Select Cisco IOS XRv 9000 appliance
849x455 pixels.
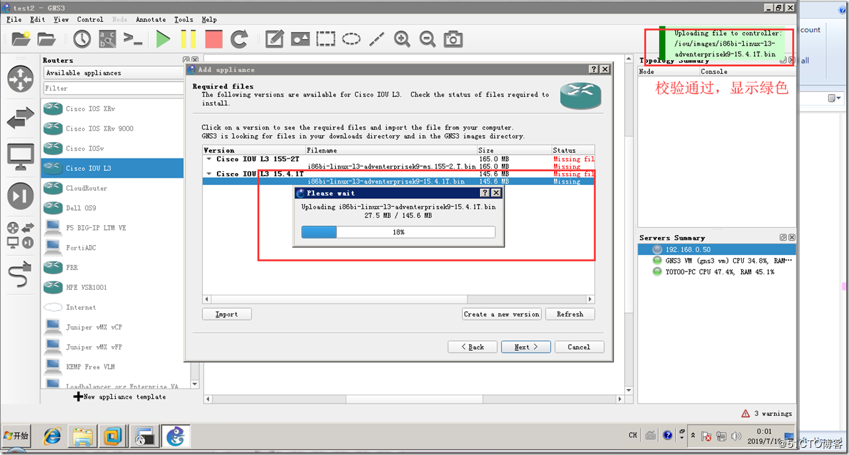pos(115,128)
